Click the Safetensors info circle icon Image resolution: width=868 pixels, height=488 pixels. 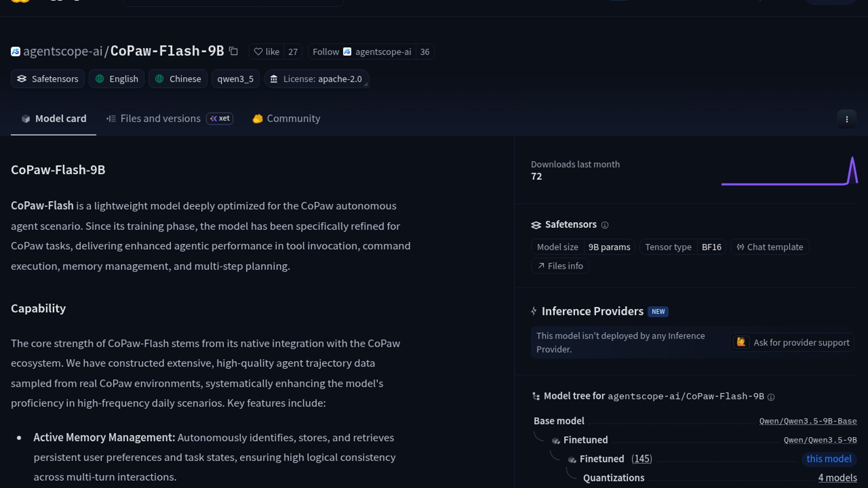(x=605, y=225)
